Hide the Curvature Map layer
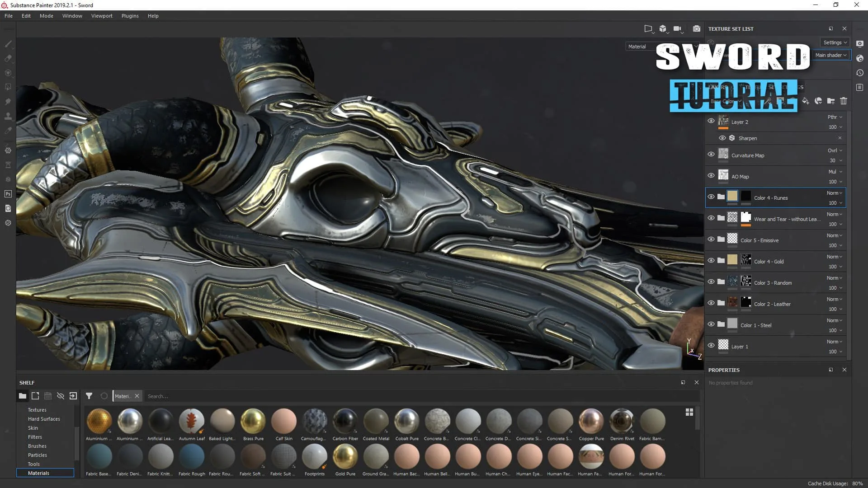 coord(711,155)
